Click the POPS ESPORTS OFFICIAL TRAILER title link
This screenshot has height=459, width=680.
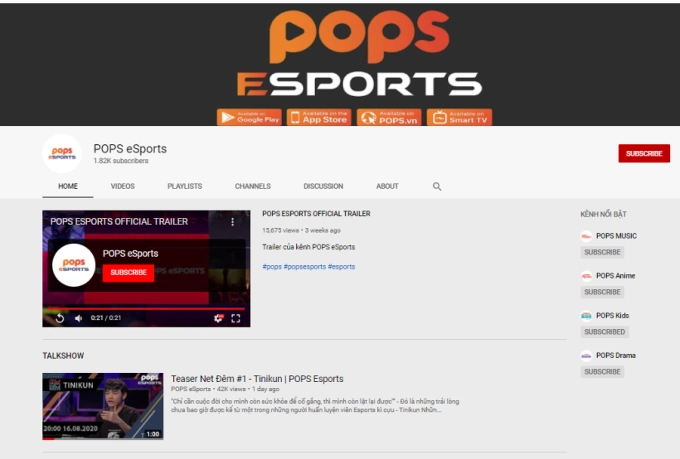click(316, 214)
